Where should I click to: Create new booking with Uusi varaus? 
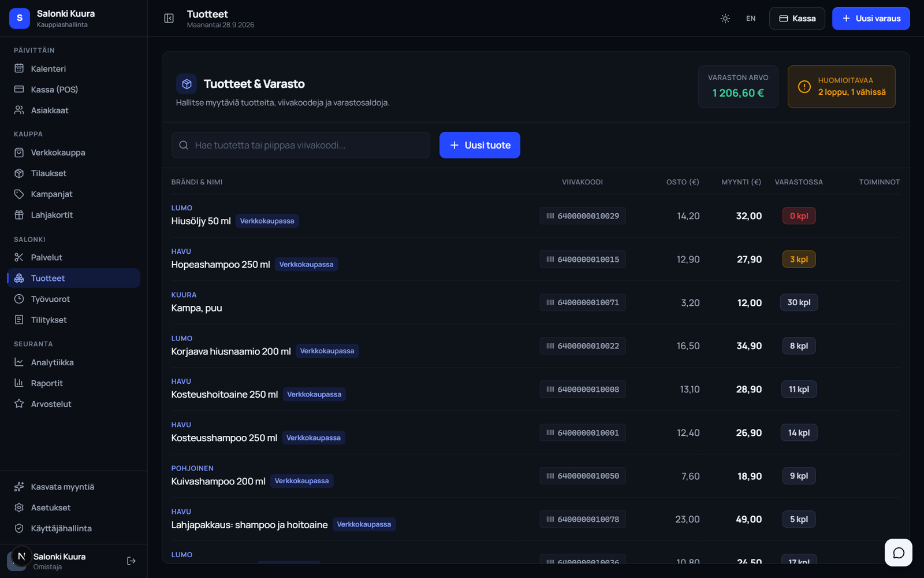pyautogui.click(x=871, y=18)
